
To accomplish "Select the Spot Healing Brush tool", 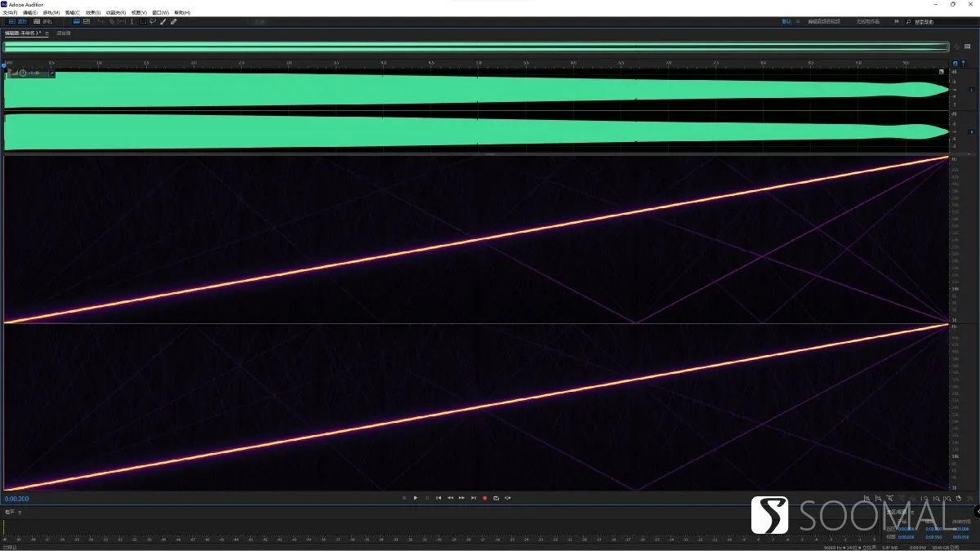I will [x=173, y=21].
